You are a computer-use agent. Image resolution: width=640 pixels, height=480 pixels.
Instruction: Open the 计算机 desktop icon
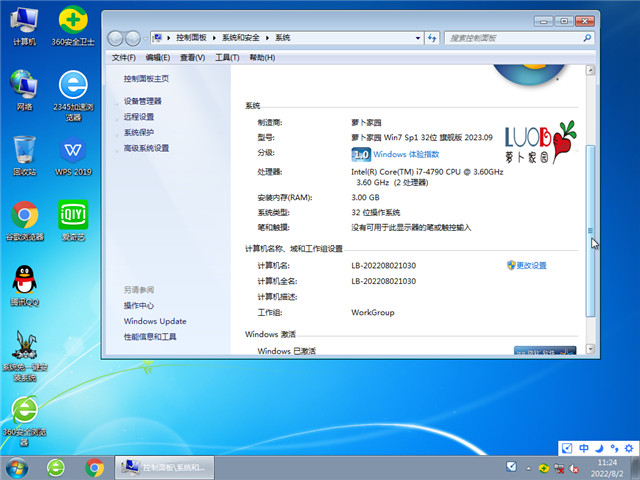24,27
